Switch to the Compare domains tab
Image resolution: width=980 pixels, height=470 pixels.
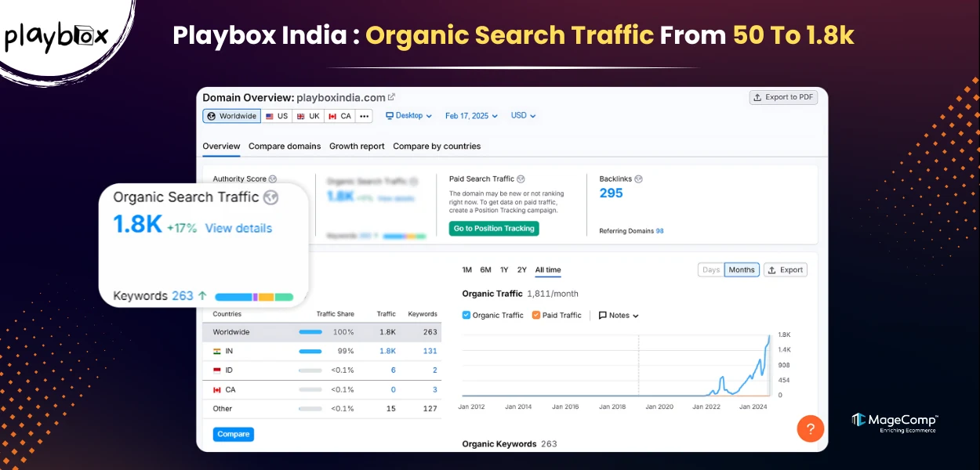point(284,146)
